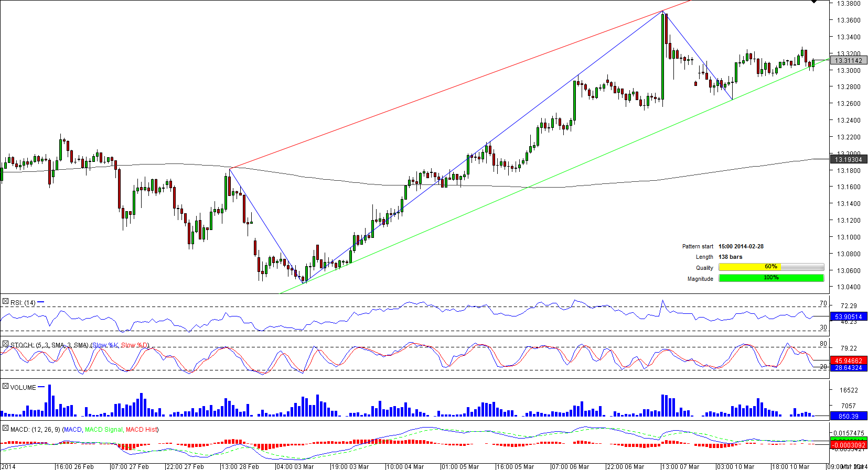Close the MACD indicator panel
The width and height of the screenshot is (868, 470).
click(x=5, y=429)
